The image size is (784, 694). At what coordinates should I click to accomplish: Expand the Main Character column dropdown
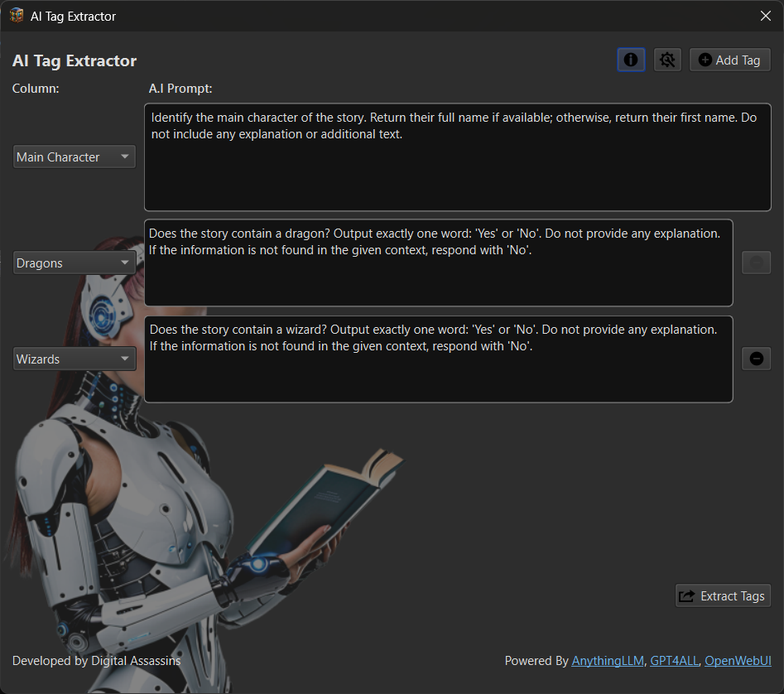74,157
